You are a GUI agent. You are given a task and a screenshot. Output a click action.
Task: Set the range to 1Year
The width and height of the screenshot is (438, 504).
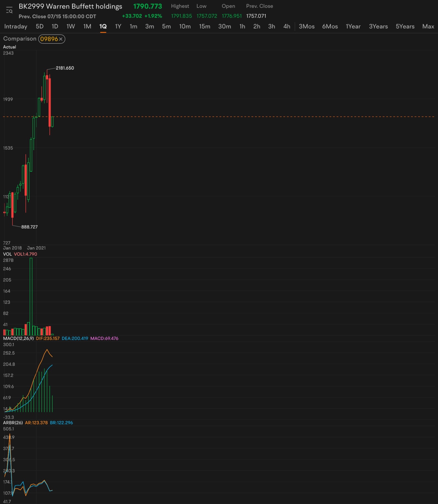click(353, 27)
